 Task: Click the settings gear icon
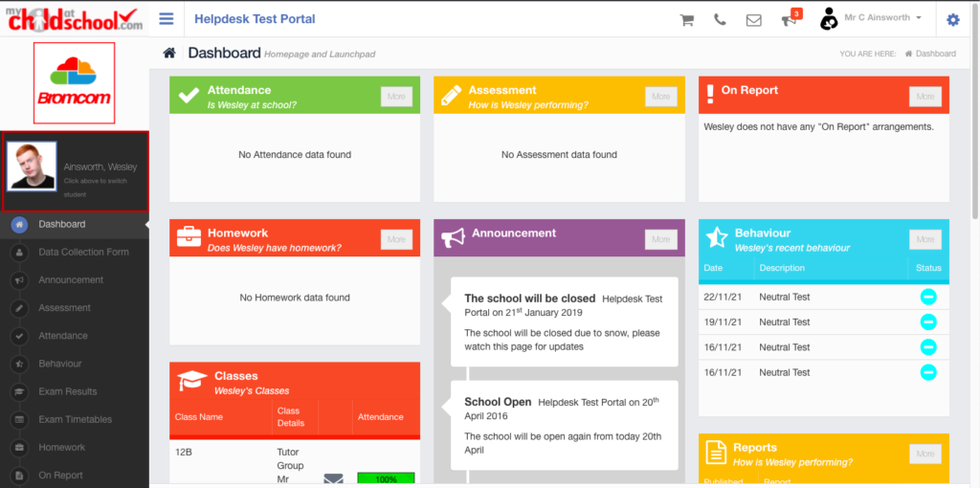[952, 20]
